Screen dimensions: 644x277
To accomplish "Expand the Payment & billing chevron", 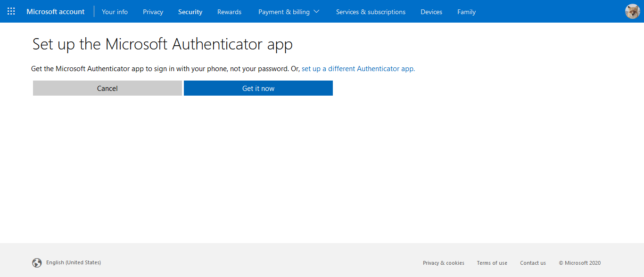I will point(316,12).
